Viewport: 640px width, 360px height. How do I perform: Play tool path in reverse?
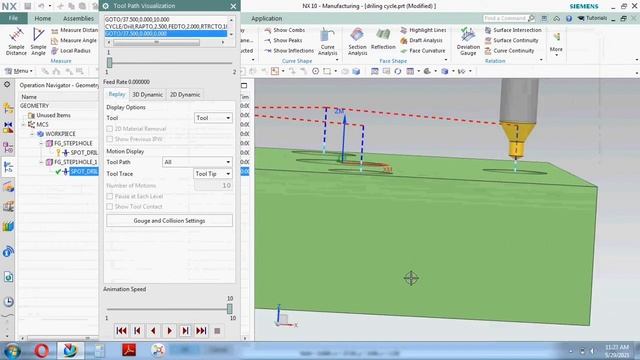click(x=153, y=331)
